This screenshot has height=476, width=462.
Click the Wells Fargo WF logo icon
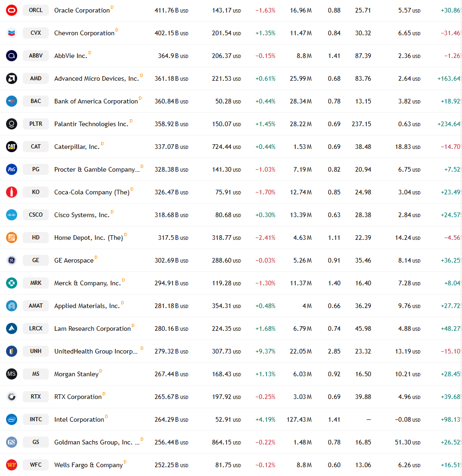tap(12, 465)
